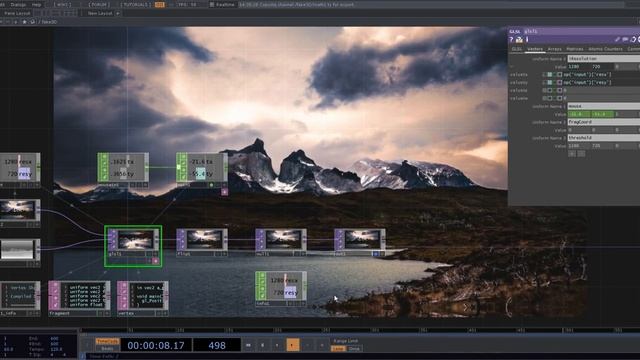Open the operator info icon in parameter panel
Image resolution: width=640 pixels, height=360 pixels.
[x=527, y=39]
